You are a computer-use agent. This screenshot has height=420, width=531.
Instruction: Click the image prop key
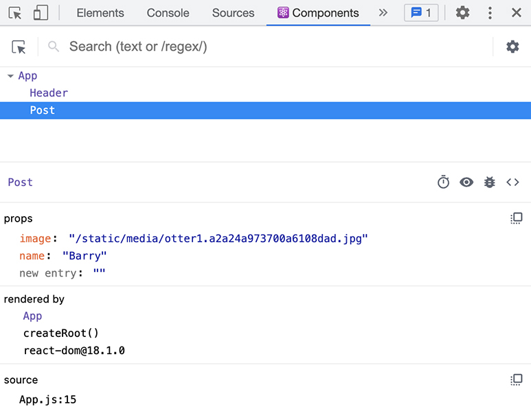pyautogui.click(x=35, y=238)
